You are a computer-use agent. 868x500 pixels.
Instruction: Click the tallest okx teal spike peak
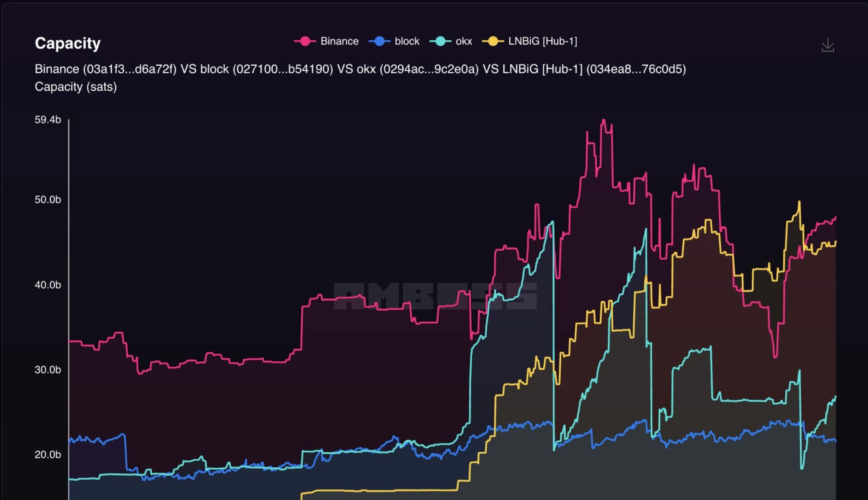pos(552,222)
